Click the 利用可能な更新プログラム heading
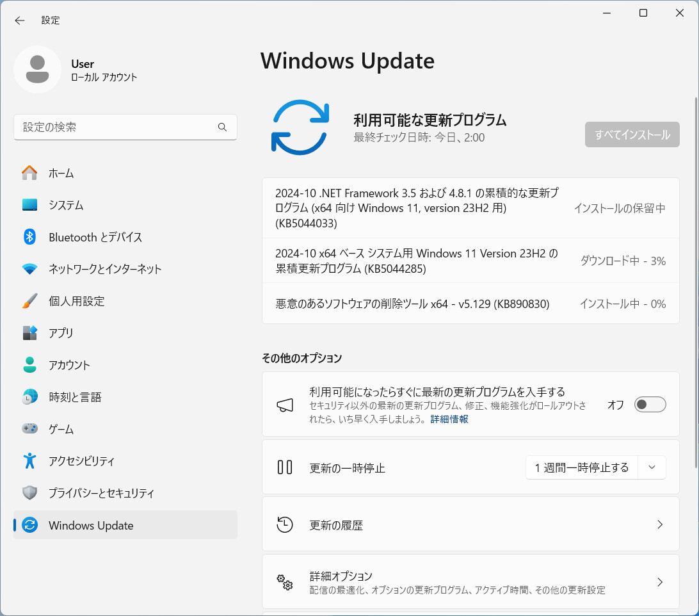 [x=430, y=120]
